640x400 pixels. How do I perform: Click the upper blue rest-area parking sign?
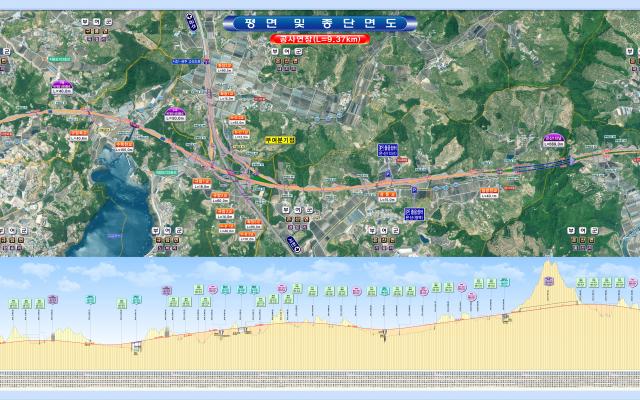387,149
